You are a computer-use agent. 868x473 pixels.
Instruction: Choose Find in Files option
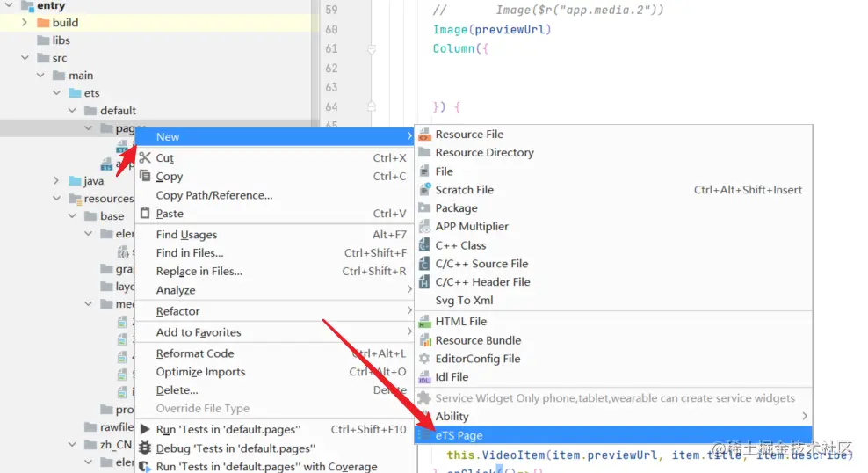pyautogui.click(x=275, y=253)
